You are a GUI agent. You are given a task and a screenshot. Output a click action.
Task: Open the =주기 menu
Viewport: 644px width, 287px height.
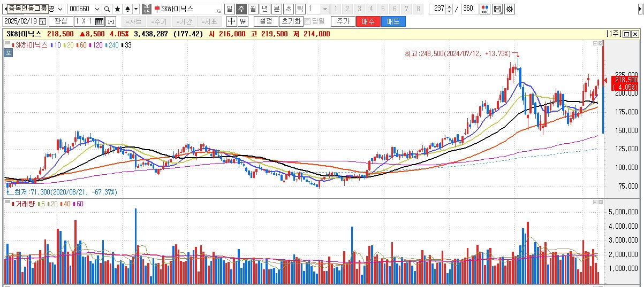tap(159, 21)
